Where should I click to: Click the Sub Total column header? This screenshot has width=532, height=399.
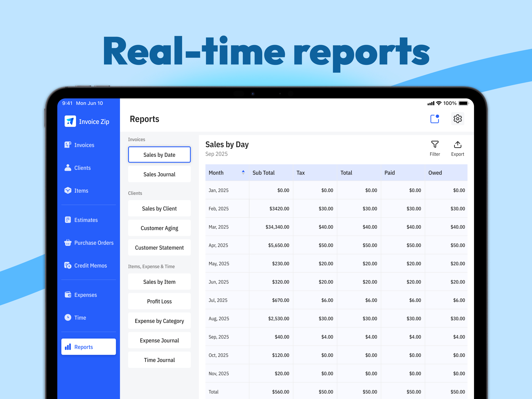271,173
